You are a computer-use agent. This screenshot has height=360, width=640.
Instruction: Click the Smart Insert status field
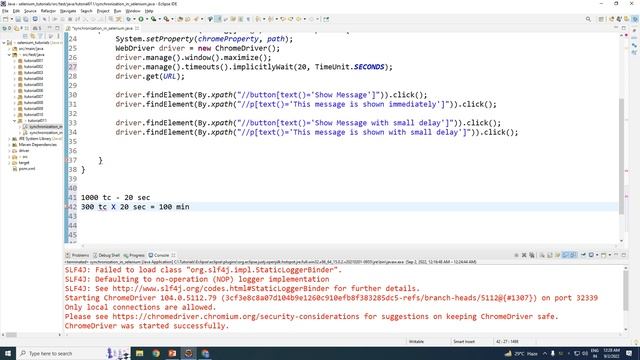[464, 342]
